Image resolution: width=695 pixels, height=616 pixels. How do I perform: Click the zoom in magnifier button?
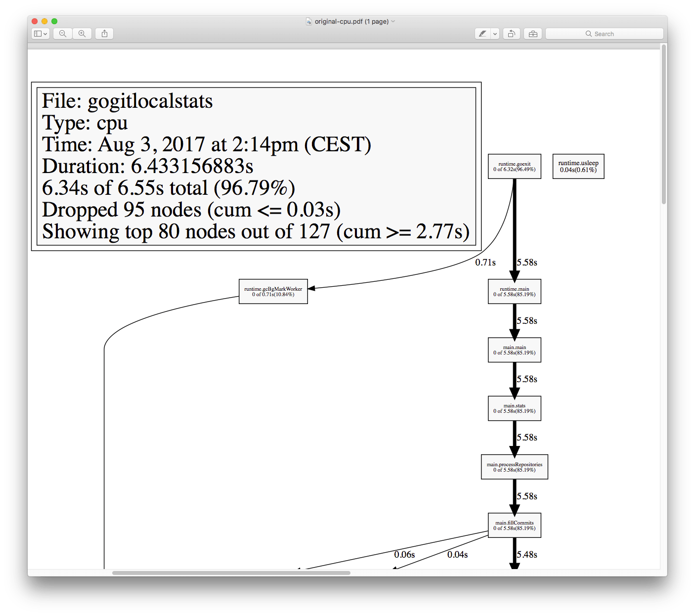82,34
